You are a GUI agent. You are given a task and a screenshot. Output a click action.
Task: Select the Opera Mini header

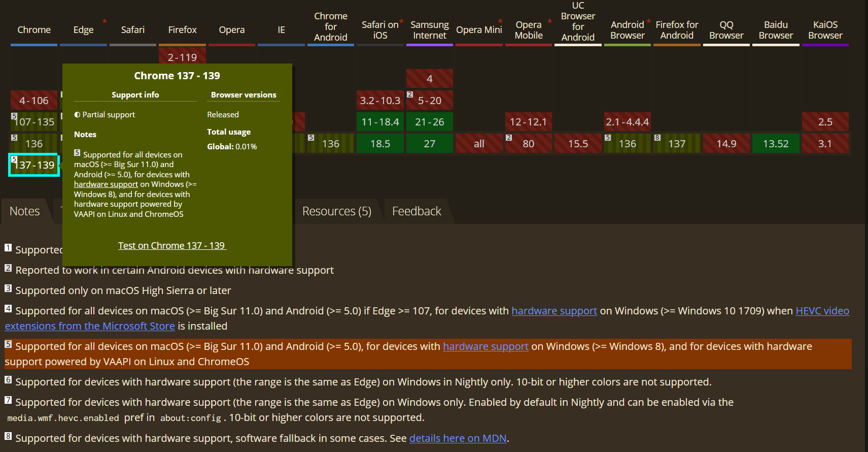pos(479,30)
